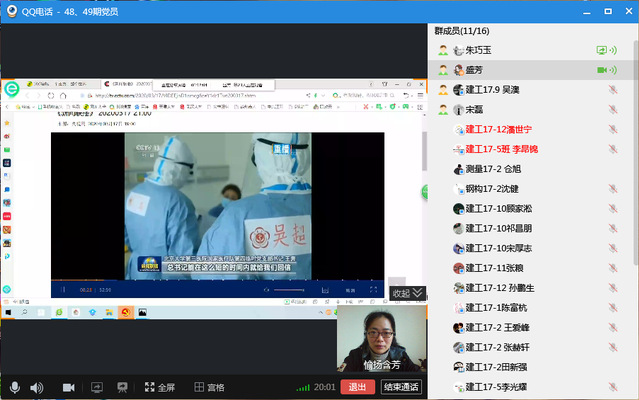The height and width of the screenshot is (400, 639).
Task: Click the 结束通话 button
Action: pyautogui.click(x=401, y=387)
